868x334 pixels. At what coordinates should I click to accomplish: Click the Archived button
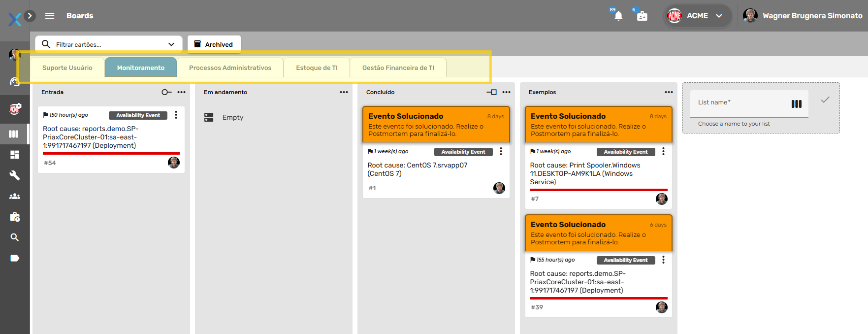click(x=214, y=44)
